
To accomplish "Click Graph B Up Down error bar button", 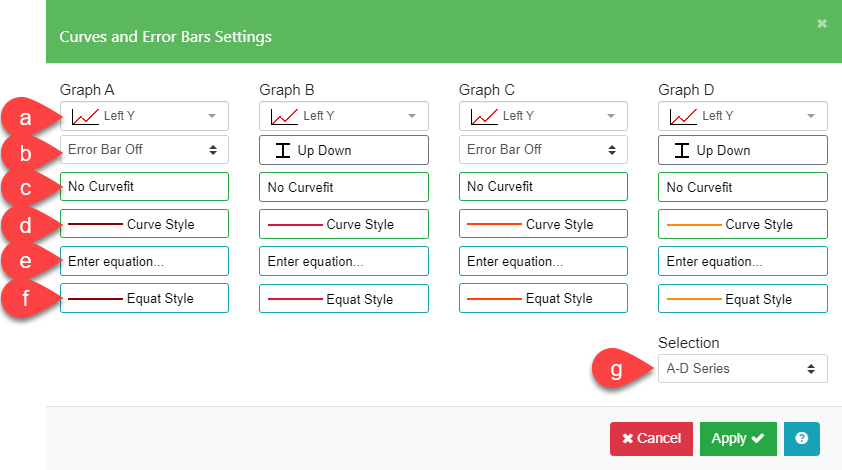I will tap(343, 150).
